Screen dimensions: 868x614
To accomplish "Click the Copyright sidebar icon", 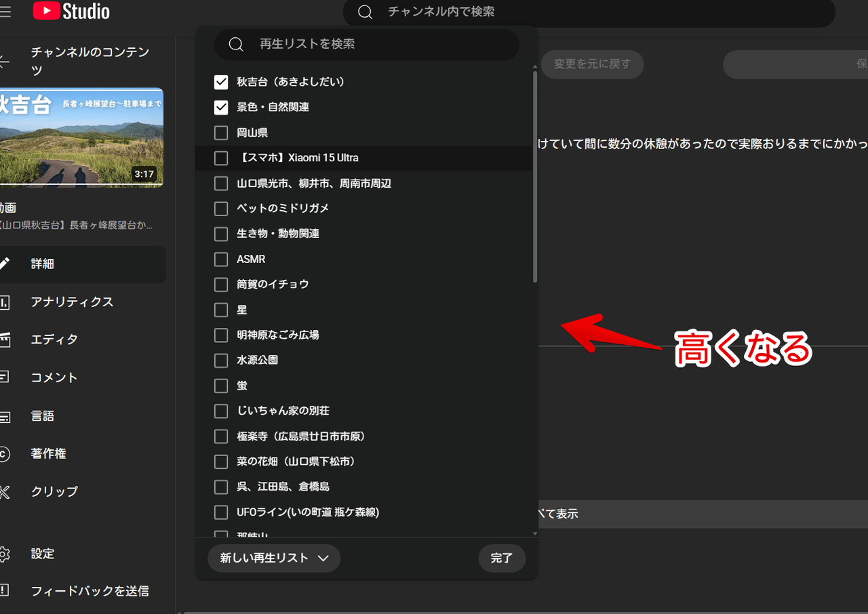I will [4, 453].
